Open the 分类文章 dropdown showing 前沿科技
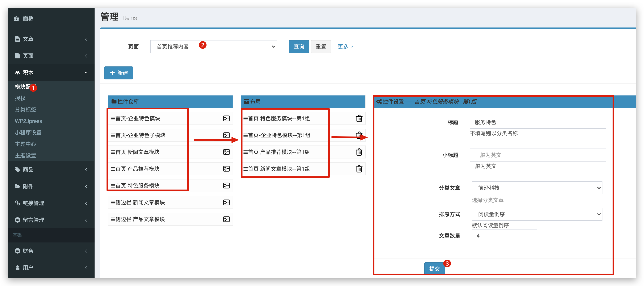The height and width of the screenshot is (286, 644). pos(537,188)
